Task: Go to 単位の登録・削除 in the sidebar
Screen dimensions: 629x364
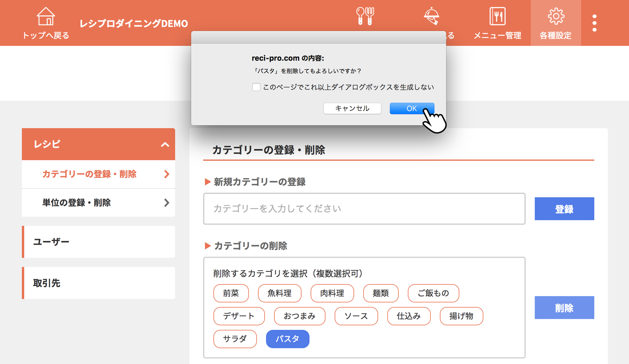Action: [98, 203]
